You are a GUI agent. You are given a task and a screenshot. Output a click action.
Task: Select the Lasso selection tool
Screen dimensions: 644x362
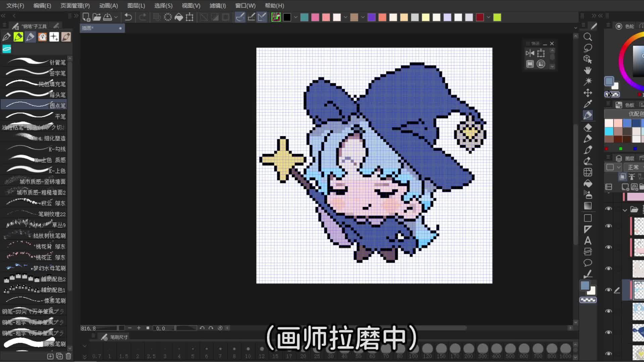pos(588,48)
